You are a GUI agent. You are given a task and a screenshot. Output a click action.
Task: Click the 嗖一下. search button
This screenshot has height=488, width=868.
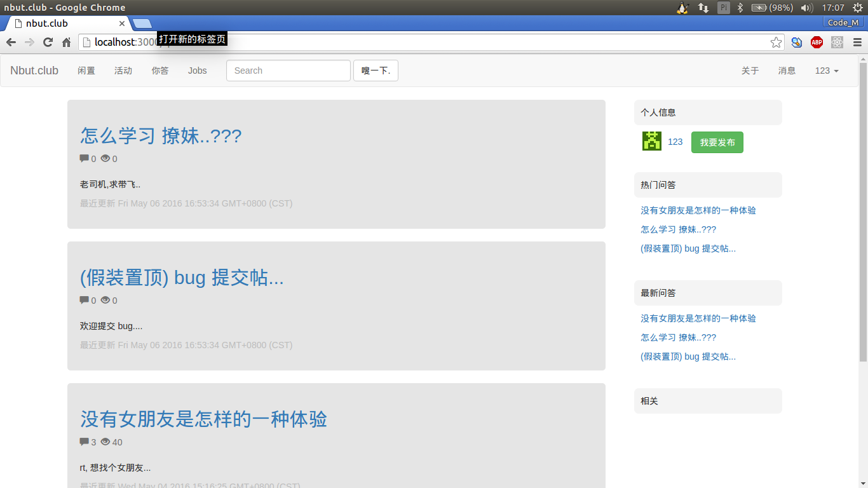tap(376, 71)
